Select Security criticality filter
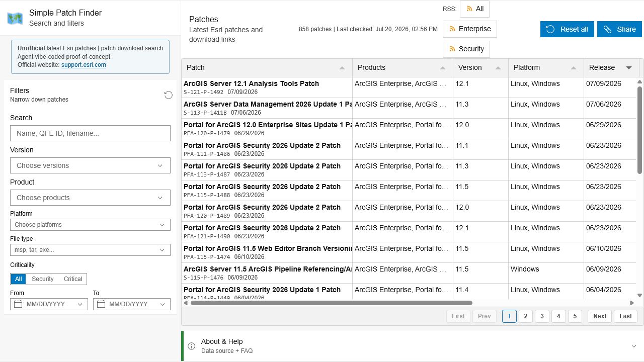Screen dimensions: 644x362 (x=42, y=279)
